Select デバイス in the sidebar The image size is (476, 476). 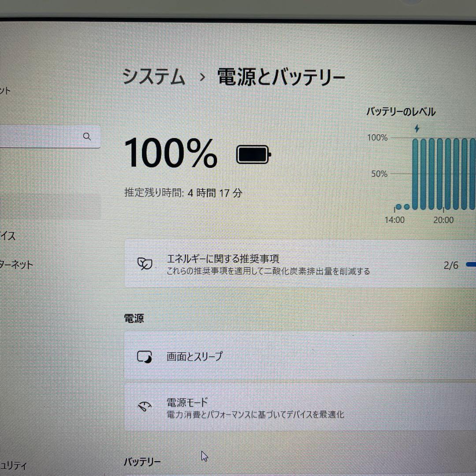tap(9, 236)
